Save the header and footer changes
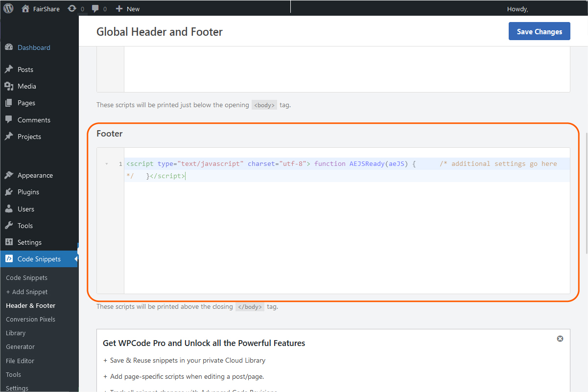The width and height of the screenshot is (588, 392). [x=539, y=31]
